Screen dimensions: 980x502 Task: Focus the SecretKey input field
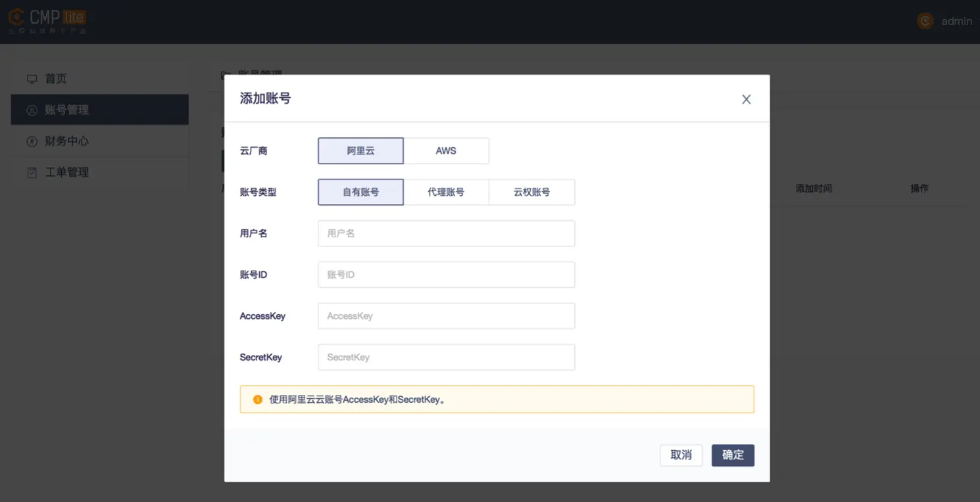tap(446, 357)
